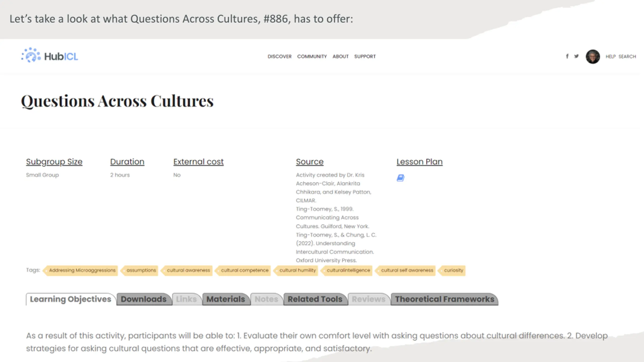Screen dimensions: 644x362
Task: Click the Source heading
Action: coord(310,162)
